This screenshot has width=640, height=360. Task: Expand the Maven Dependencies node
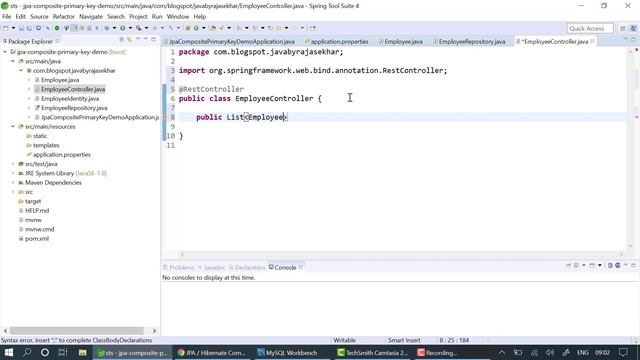coord(13,183)
